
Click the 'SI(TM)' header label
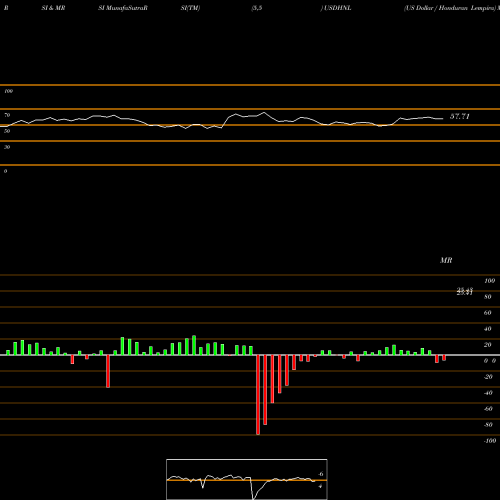point(190,8)
